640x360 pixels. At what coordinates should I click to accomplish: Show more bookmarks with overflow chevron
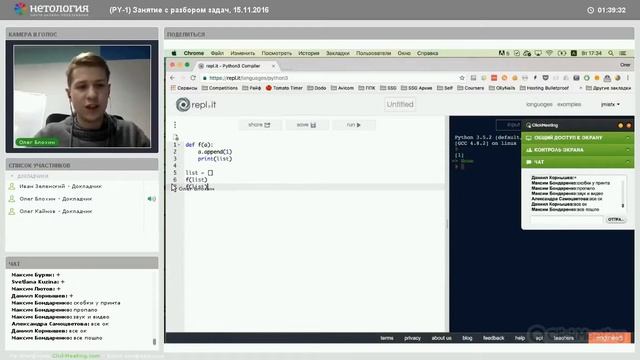pyautogui.click(x=580, y=88)
